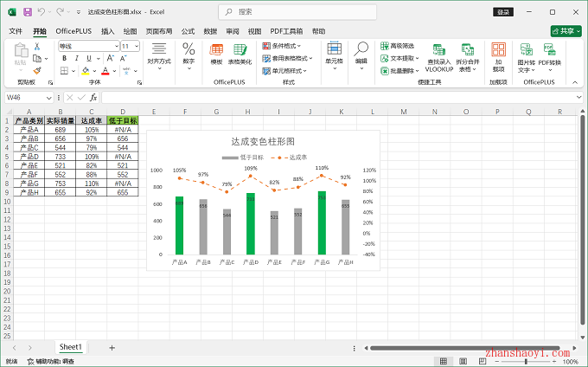Click Image to Text (图片转文字) icon
588x367 pixels.
coord(527,58)
